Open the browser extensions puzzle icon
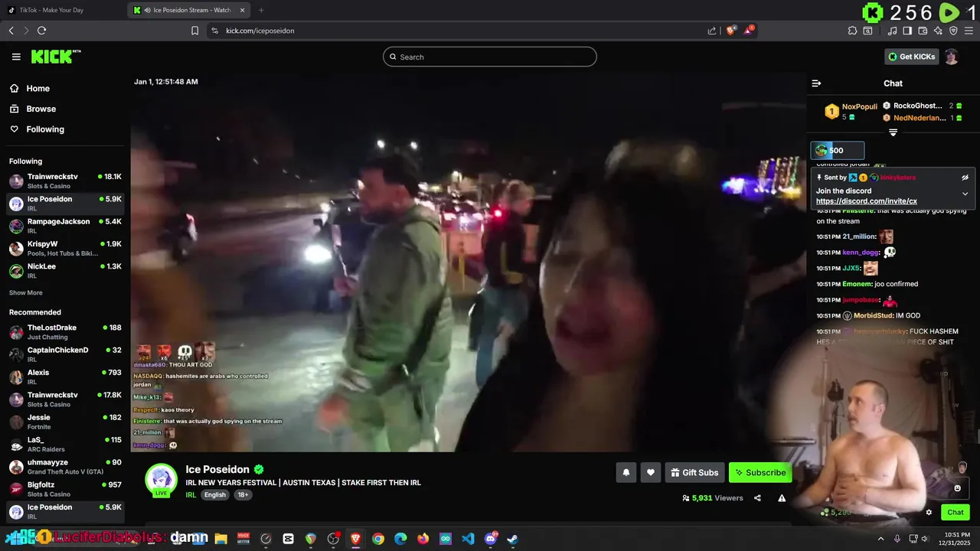The image size is (980, 551). 852,31
